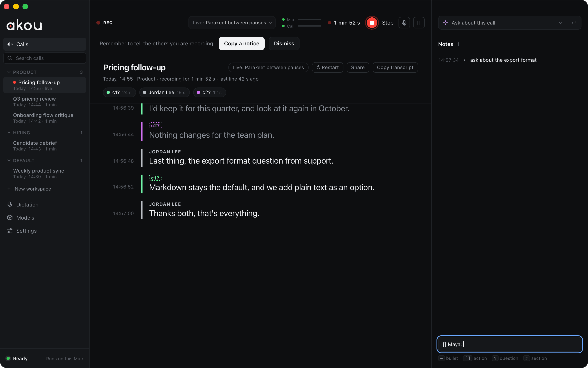The height and width of the screenshot is (368, 588).
Task: Open the Onboarding flow critique call
Action: (x=45, y=118)
